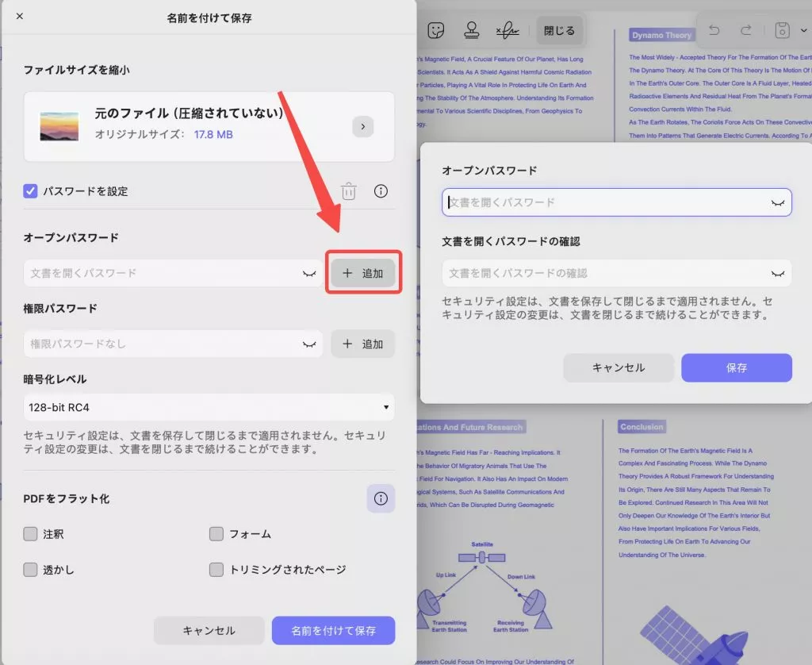
Task: Click the focused 文書を開くパスワード field in popup
Action: 616,202
